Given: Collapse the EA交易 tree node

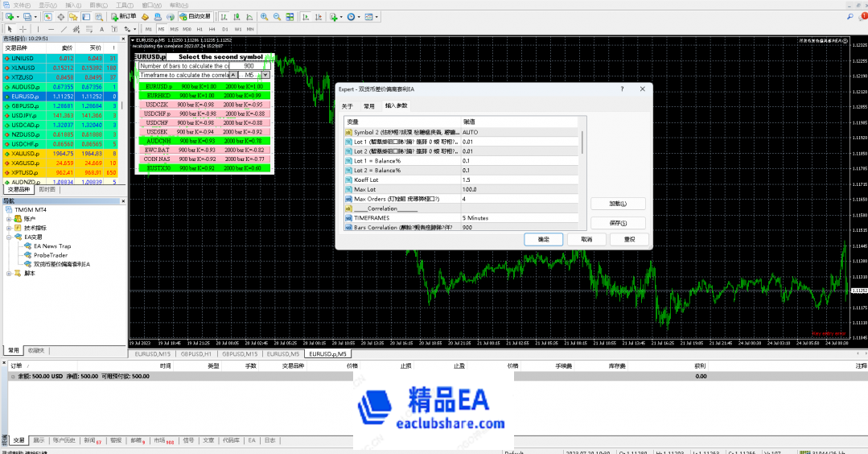Looking at the screenshot, I should (x=9, y=237).
